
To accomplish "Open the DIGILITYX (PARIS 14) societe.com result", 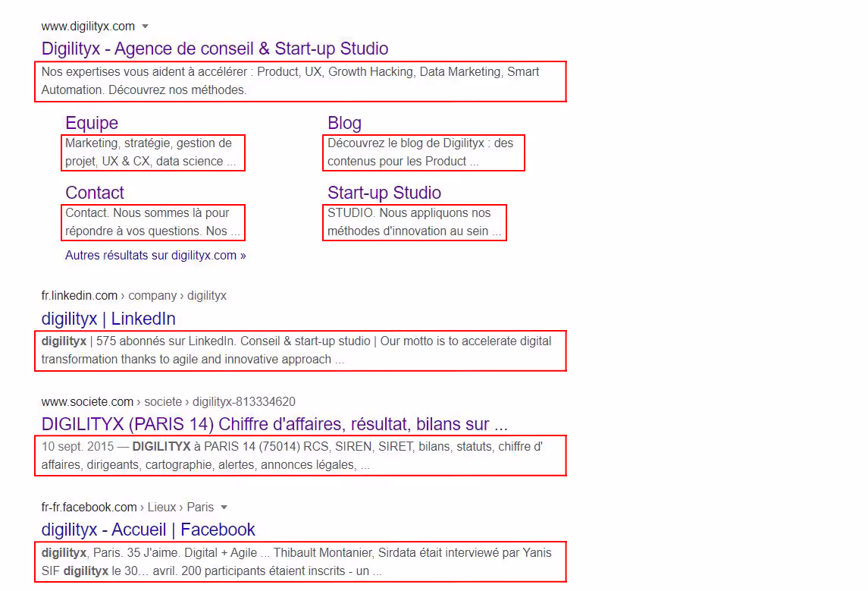I will [x=274, y=424].
